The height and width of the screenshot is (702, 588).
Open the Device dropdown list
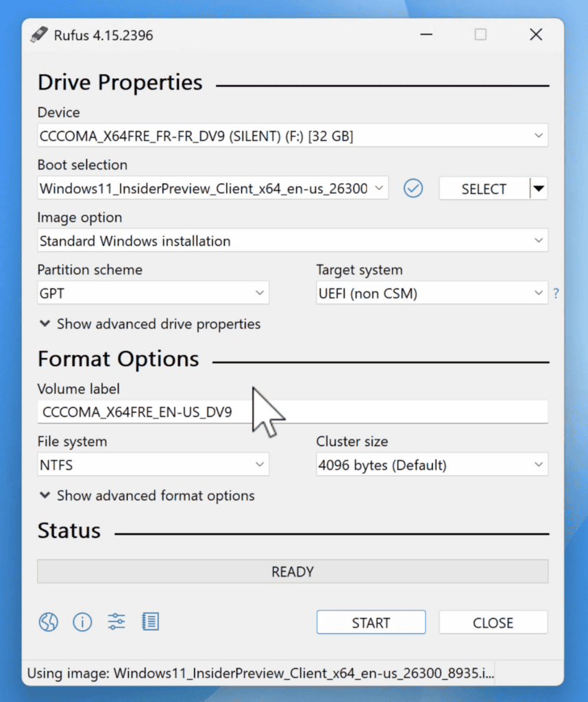[x=293, y=136]
